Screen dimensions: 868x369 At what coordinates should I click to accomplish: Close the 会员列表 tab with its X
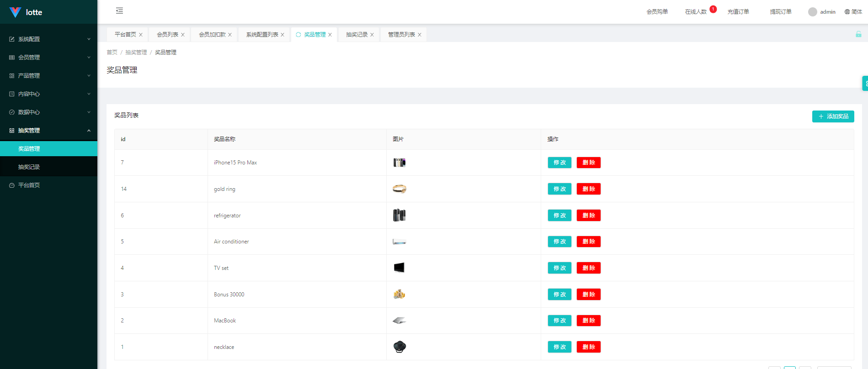point(183,35)
